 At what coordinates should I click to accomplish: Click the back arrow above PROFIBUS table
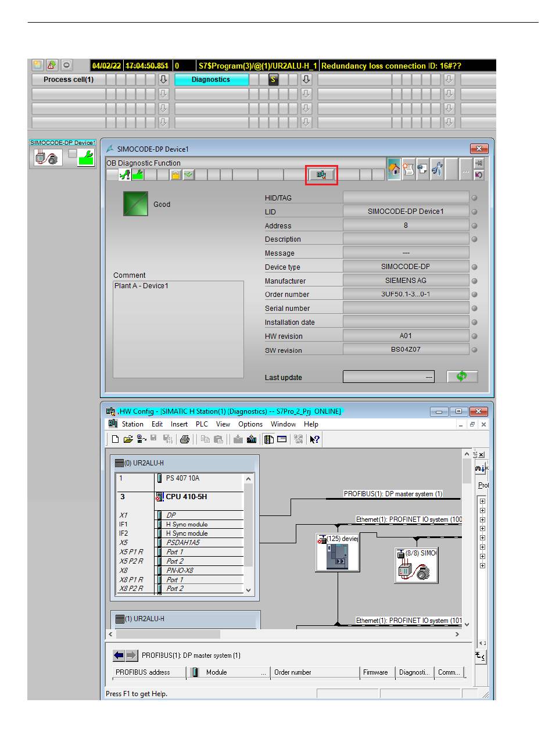tap(119, 655)
